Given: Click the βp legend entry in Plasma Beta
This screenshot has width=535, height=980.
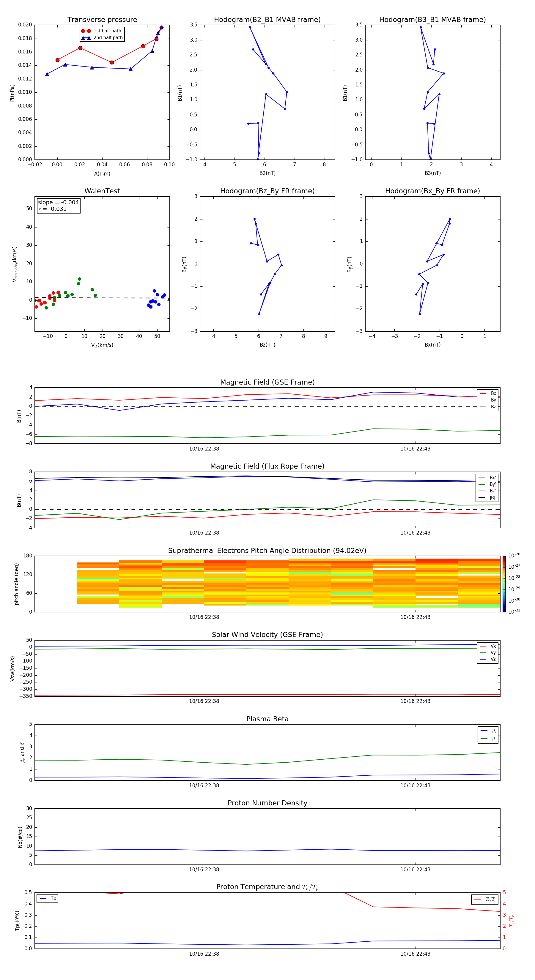Looking at the screenshot, I should (x=488, y=731).
